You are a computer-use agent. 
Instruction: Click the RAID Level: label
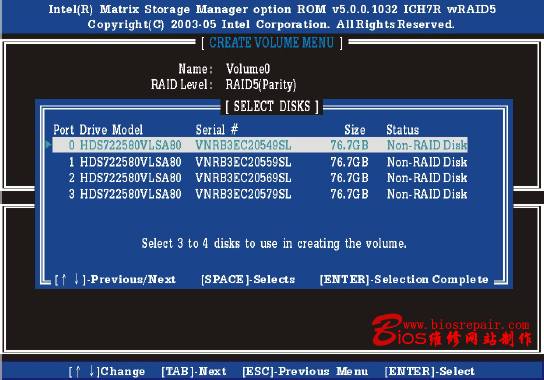(x=181, y=84)
